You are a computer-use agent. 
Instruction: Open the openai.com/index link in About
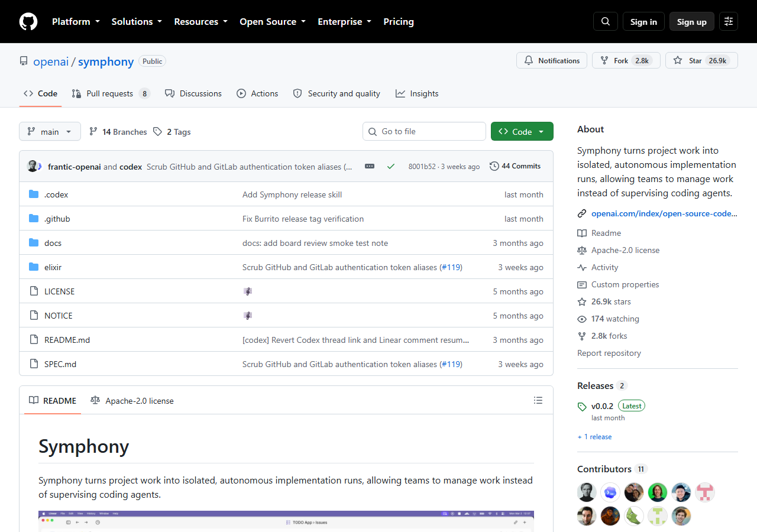(664, 213)
